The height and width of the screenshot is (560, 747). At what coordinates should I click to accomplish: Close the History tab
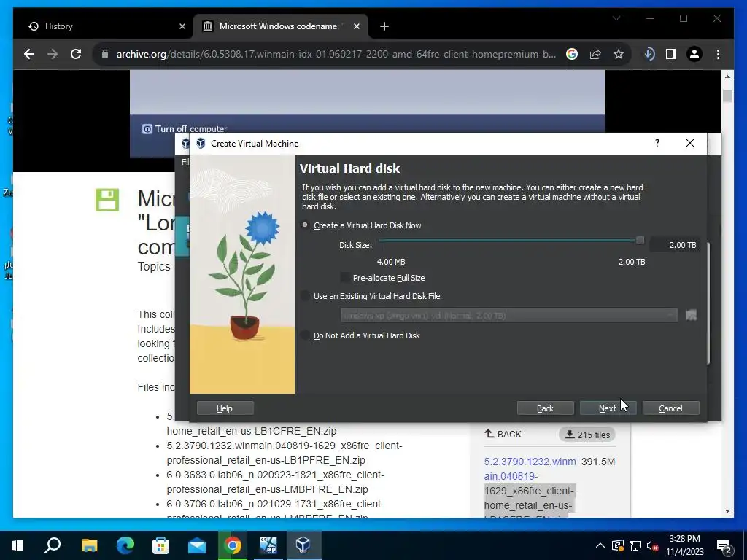pyautogui.click(x=182, y=26)
